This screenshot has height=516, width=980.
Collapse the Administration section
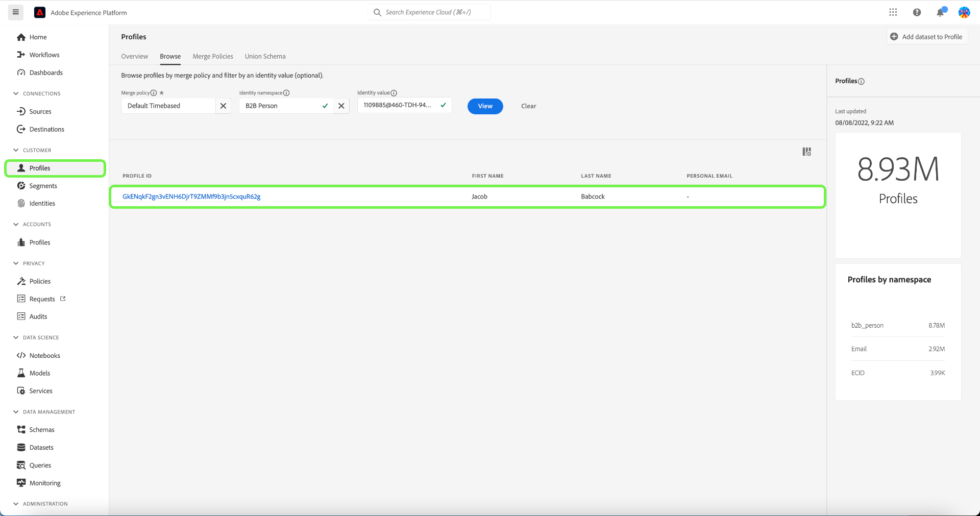click(x=16, y=504)
